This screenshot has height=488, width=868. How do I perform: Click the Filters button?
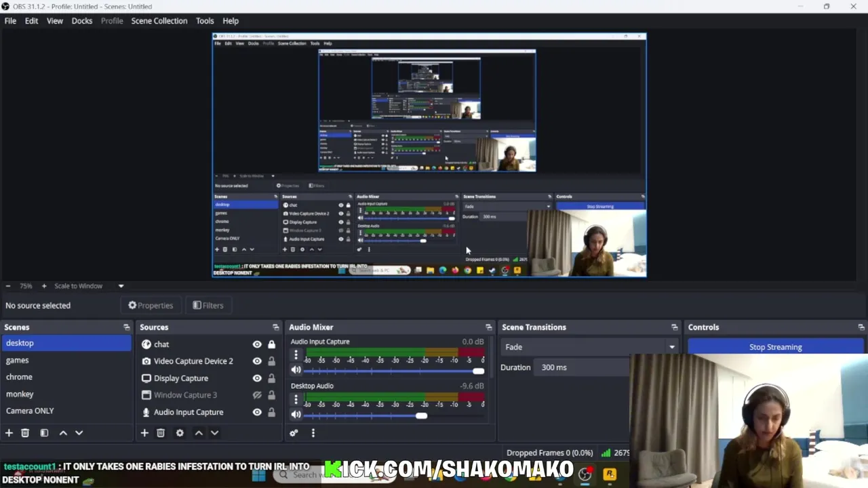pyautogui.click(x=208, y=306)
